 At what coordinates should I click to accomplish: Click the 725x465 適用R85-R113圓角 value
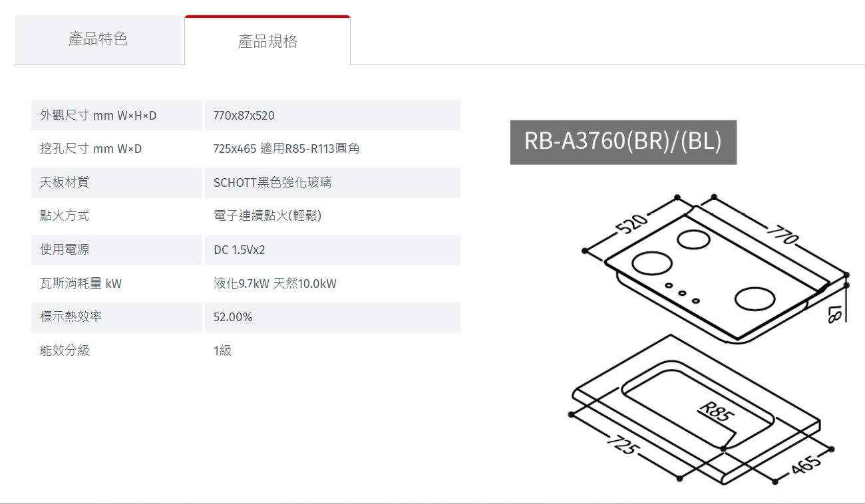(286, 149)
